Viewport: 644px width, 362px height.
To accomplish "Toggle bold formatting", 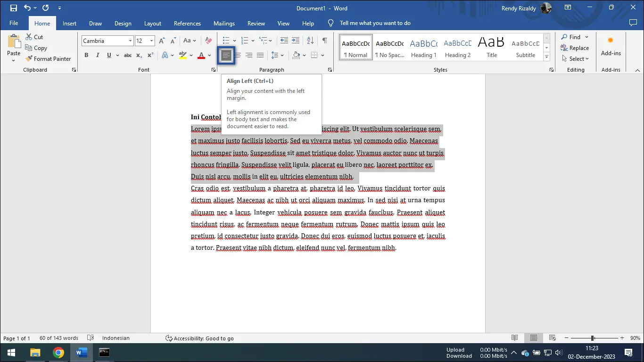I will tap(86, 55).
